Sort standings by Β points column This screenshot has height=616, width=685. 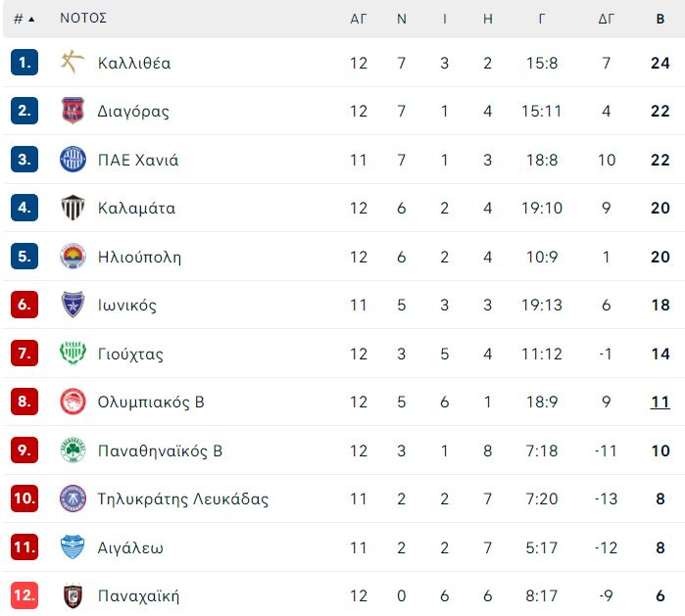[x=661, y=19]
